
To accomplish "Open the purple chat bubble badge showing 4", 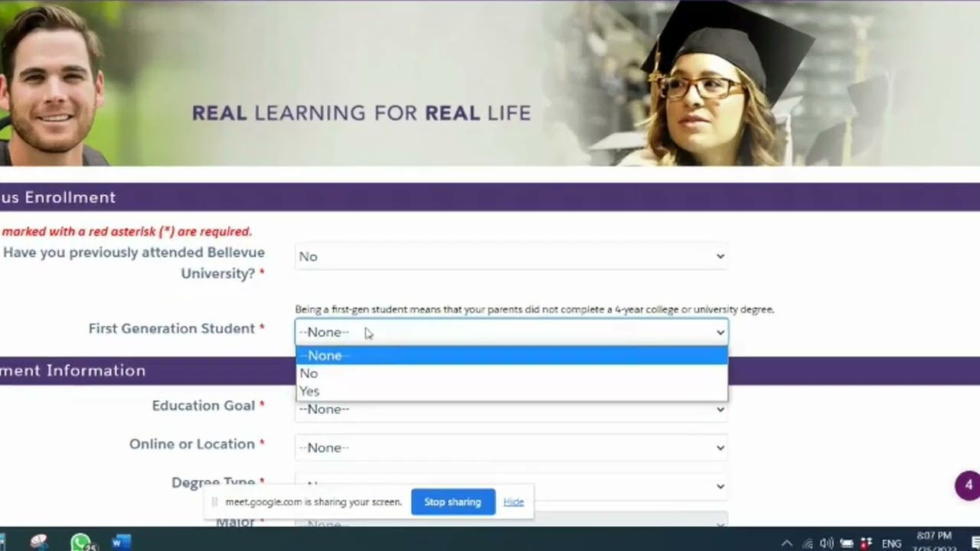I will click(968, 485).
